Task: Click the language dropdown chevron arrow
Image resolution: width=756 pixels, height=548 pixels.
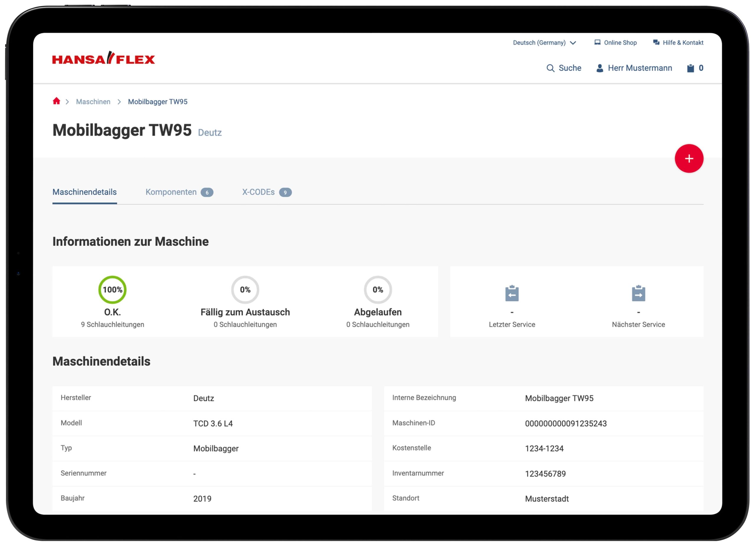Action: point(573,43)
